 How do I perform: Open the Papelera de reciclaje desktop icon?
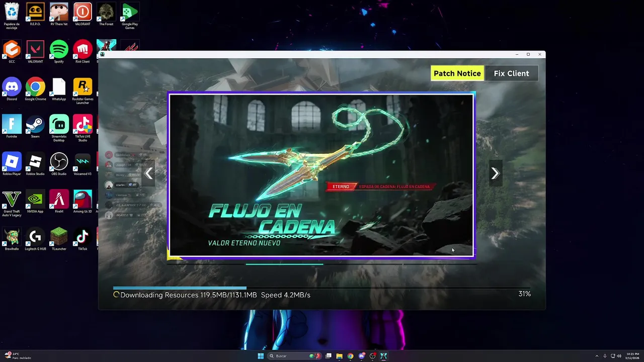point(12,15)
